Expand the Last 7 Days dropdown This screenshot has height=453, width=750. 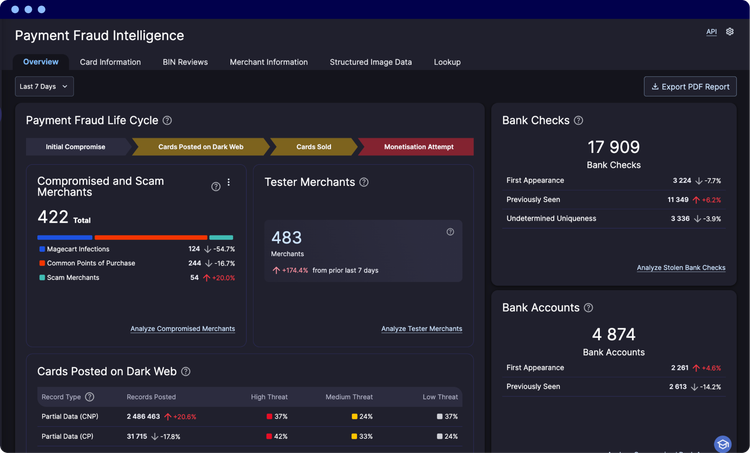tap(44, 87)
